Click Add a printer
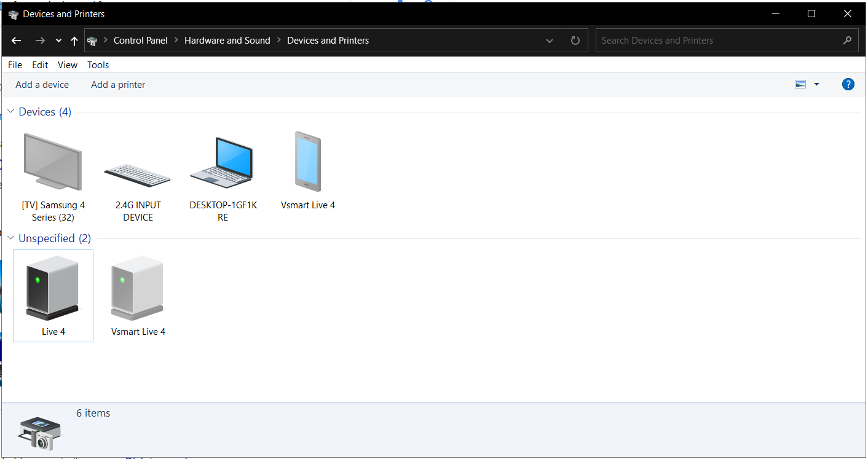The image size is (868, 459). [x=118, y=85]
